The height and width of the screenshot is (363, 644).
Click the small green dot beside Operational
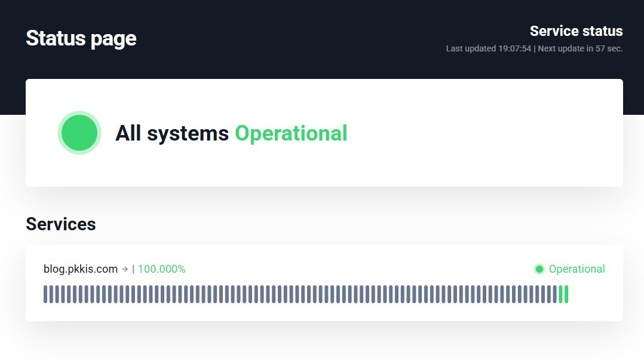click(539, 269)
